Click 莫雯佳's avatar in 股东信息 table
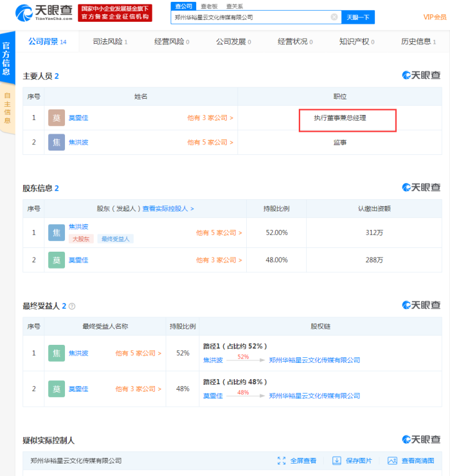The width and height of the screenshot is (450, 476). 56,260
